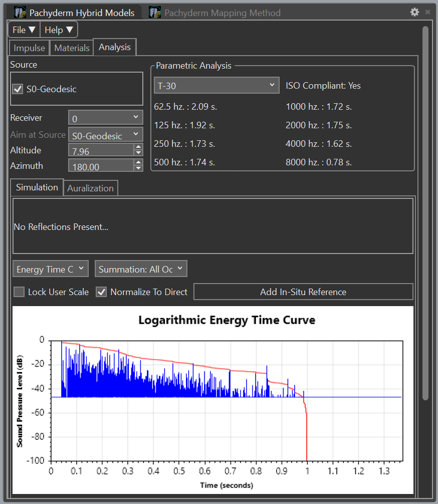Switch to the Auralization tab
The height and width of the screenshot is (504, 438).
[x=90, y=188]
